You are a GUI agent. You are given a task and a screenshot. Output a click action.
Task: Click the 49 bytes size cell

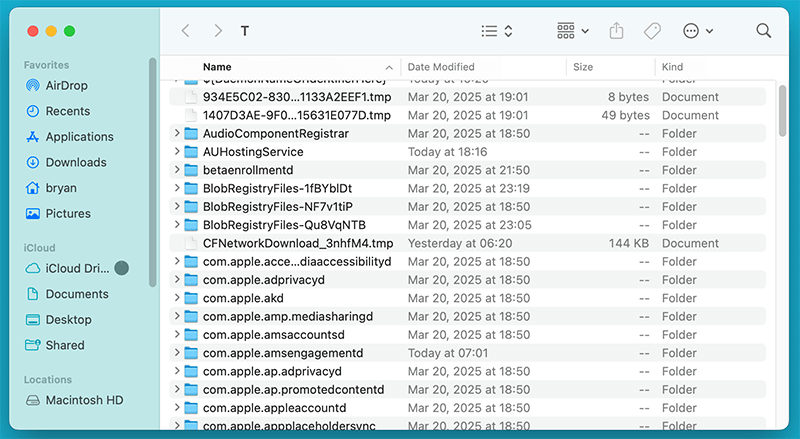[x=626, y=115]
